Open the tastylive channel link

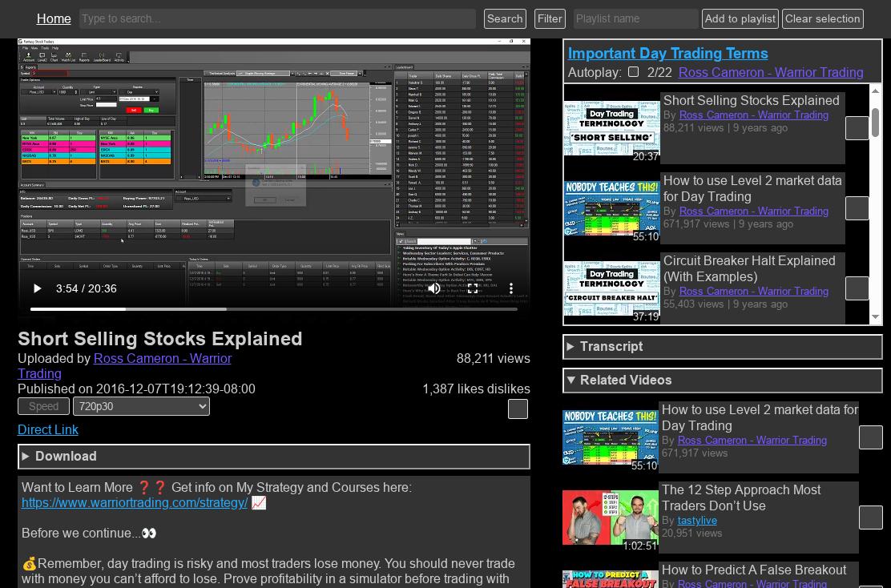(696, 521)
